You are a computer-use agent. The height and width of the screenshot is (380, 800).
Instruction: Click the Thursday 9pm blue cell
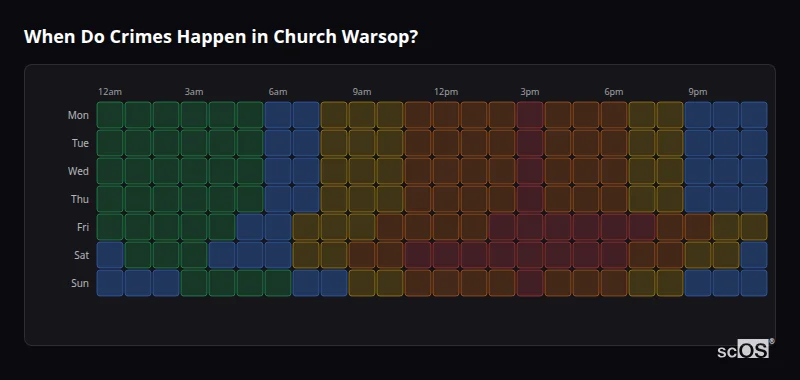point(697,199)
